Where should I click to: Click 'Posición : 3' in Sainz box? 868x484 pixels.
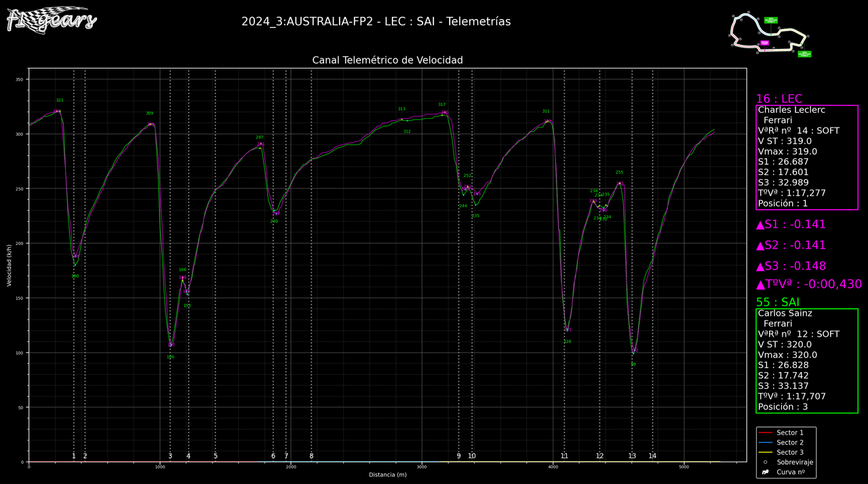point(783,407)
